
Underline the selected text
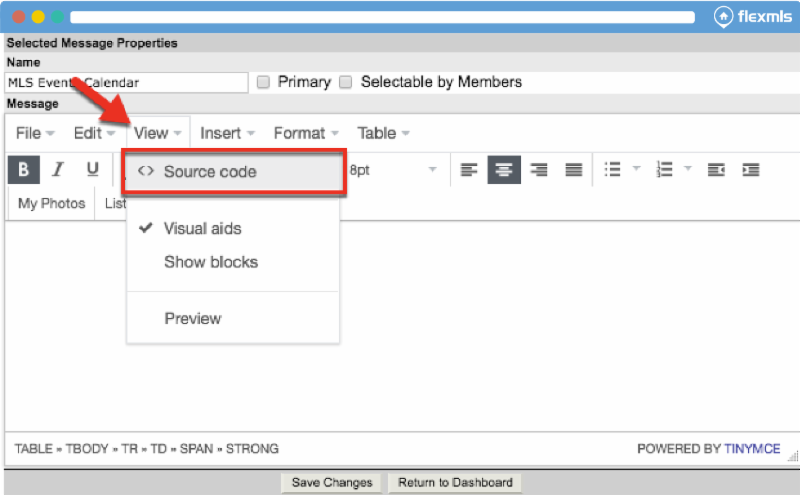click(92, 170)
